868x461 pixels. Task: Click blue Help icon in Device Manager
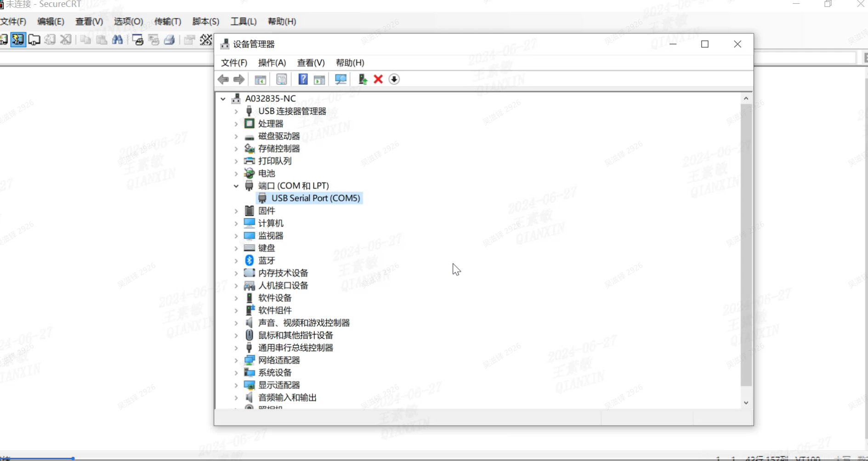click(x=303, y=79)
